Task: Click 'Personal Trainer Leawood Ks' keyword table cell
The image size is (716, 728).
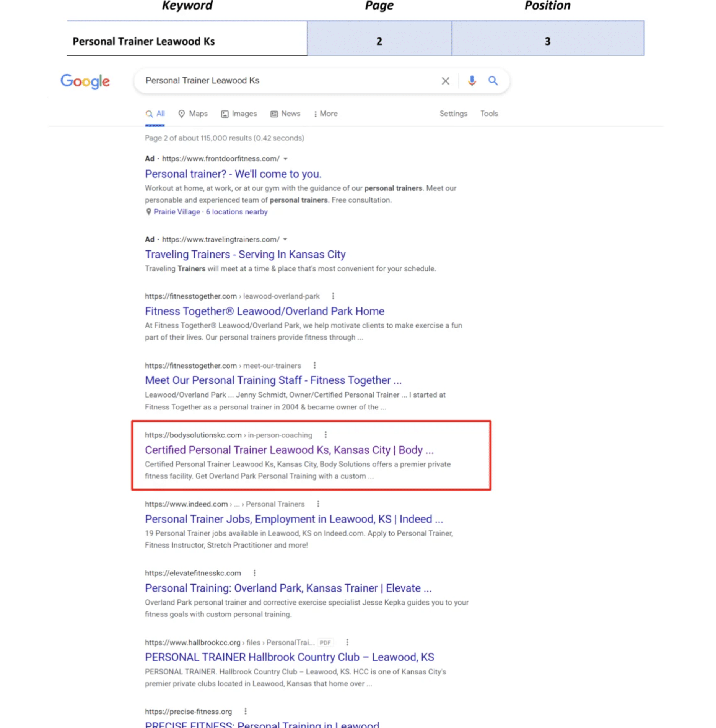Action: point(187,38)
